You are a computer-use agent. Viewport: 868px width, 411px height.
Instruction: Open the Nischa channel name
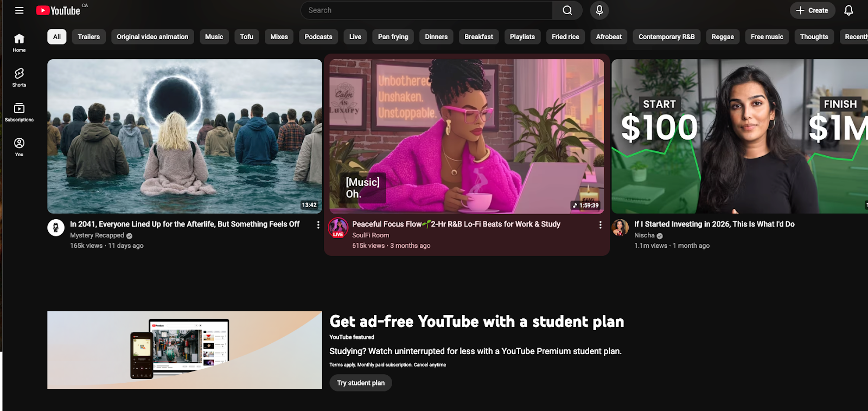click(644, 235)
